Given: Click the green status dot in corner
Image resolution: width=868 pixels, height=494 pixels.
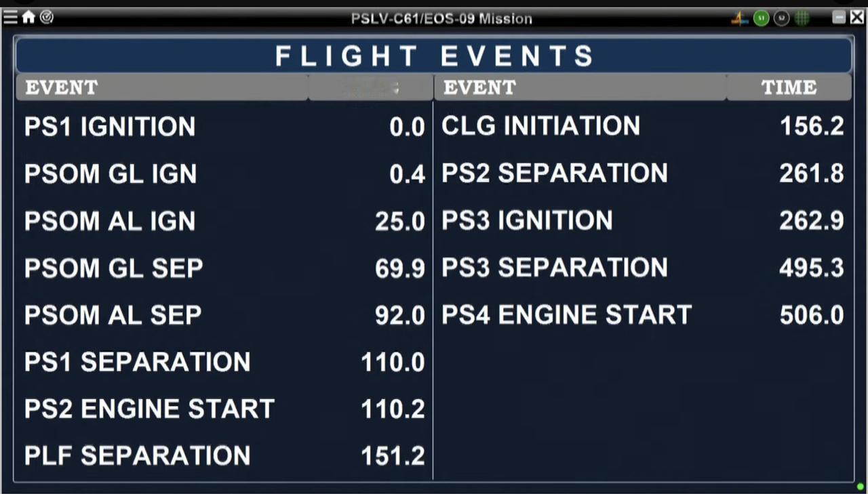Looking at the screenshot, I should point(860,487).
